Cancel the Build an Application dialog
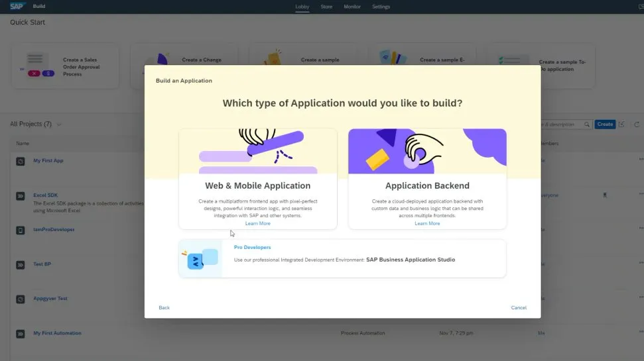644x361 pixels. [x=519, y=308]
